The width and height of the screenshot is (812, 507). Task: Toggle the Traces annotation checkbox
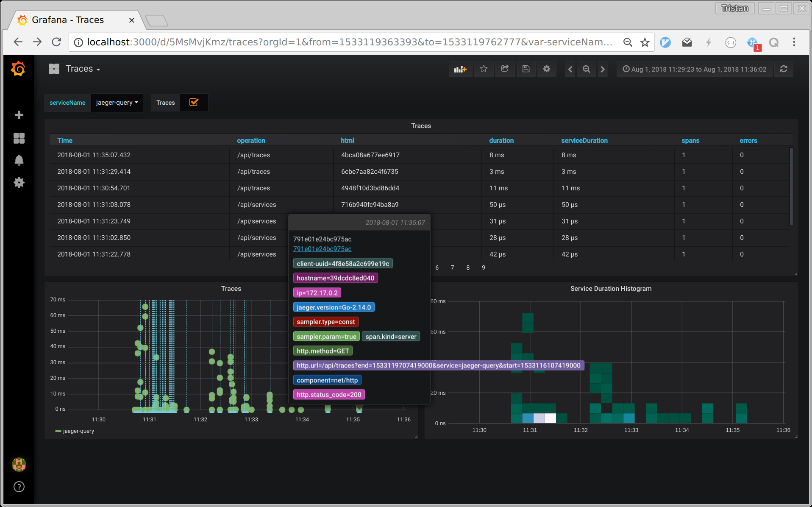(194, 102)
